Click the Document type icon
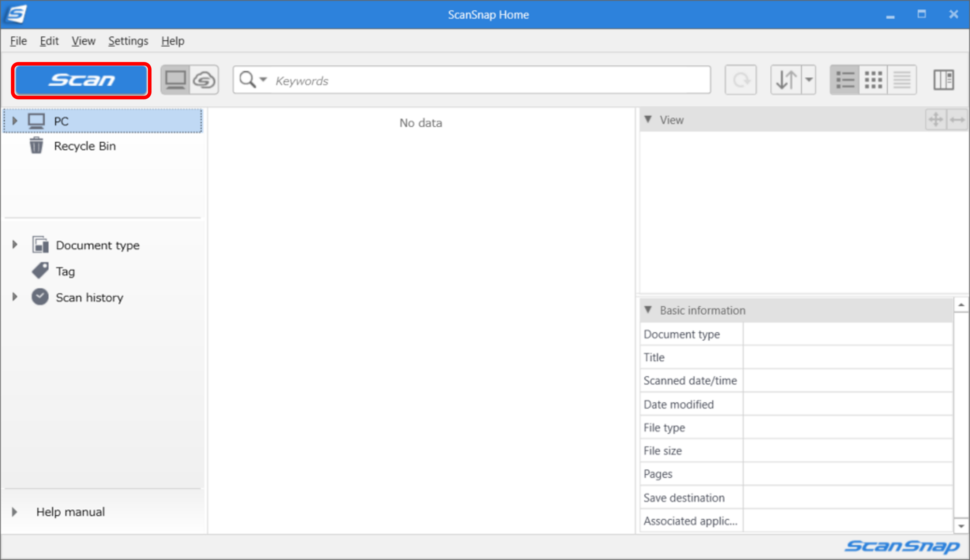This screenshot has height=560, width=970. click(40, 245)
